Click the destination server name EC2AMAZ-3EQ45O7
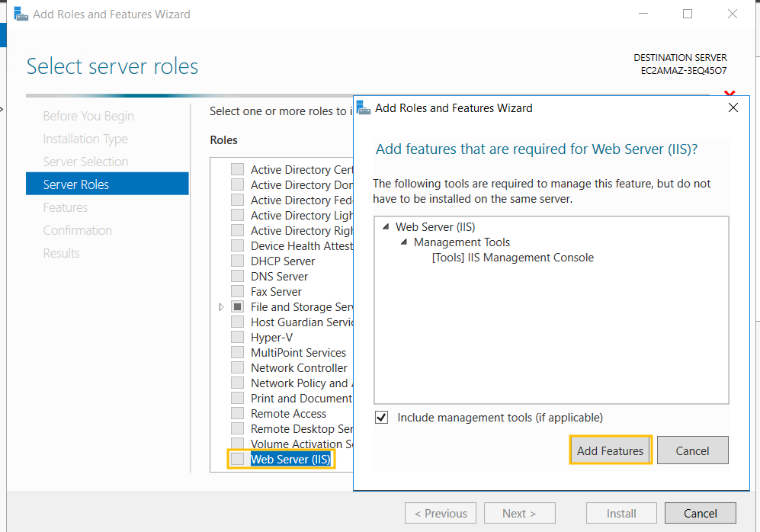The image size is (760, 532). tap(684, 71)
